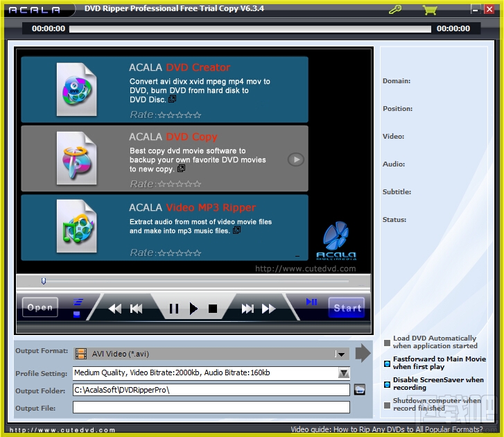Viewport: 504px width, 437px height.
Task: Click the rewind playback button
Action: point(115,309)
